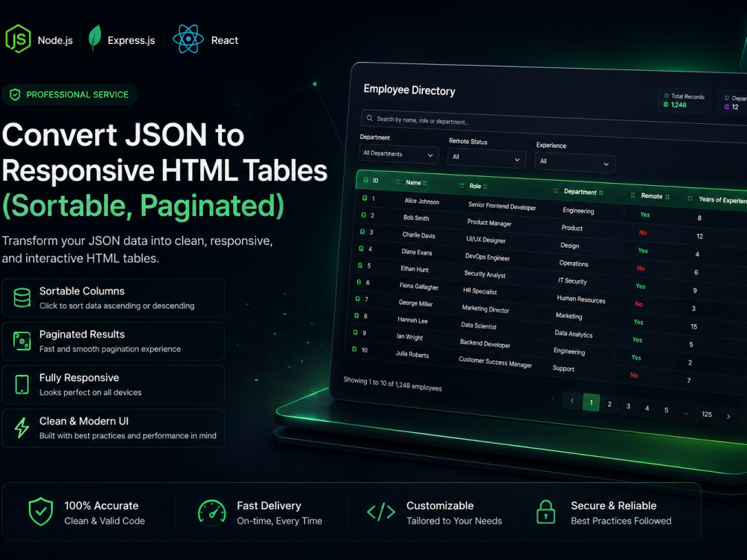Click the IT Security department cell
The height and width of the screenshot is (560, 747).
pos(572,281)
